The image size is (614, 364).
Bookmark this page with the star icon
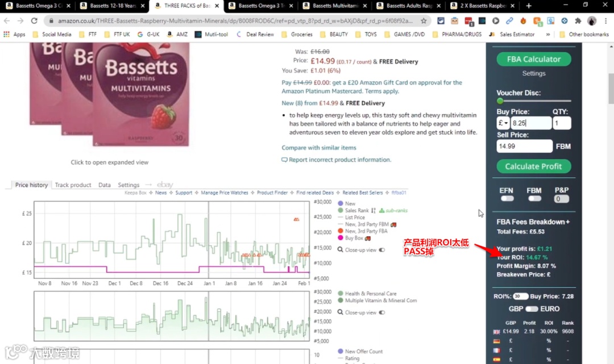424,20
